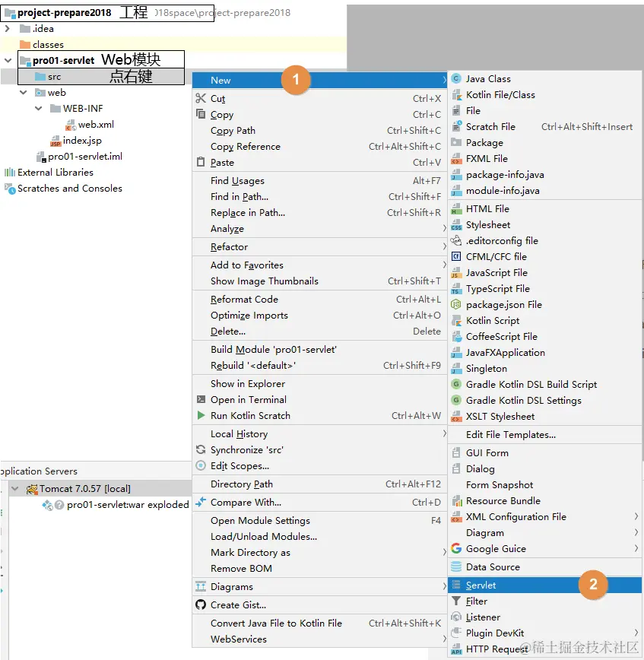Open the Local History submenu arrow

444,433
